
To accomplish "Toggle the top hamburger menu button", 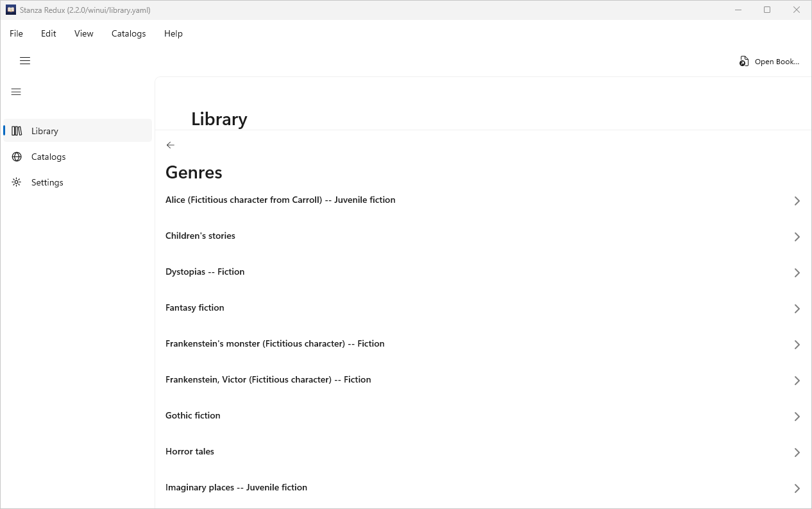I will coord(25,61).
